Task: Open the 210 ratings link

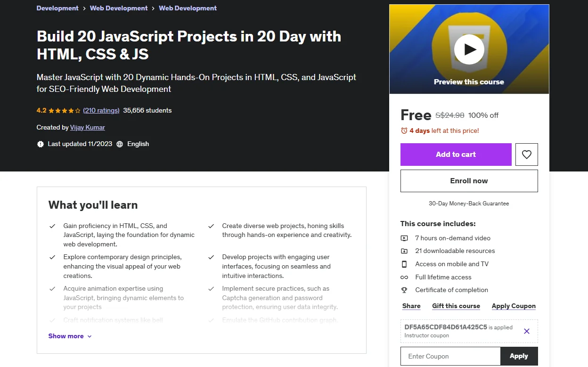Action: coord(101,110)
